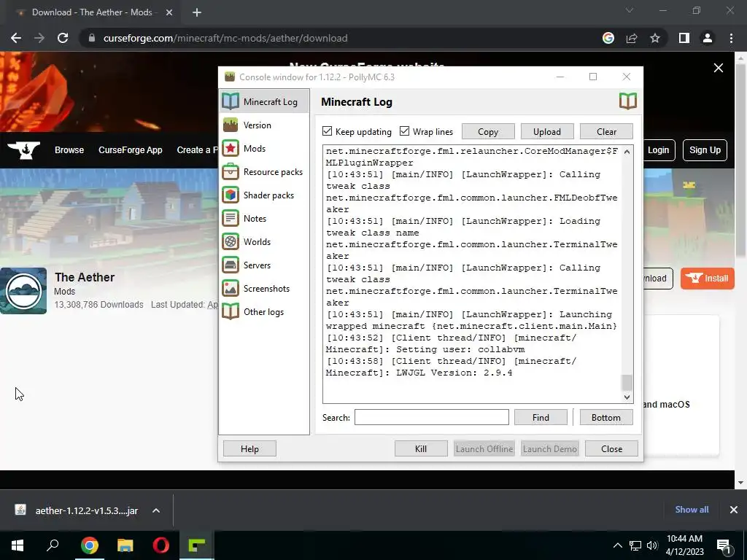Click the CurseForge Login button

(x=659, y=150)
